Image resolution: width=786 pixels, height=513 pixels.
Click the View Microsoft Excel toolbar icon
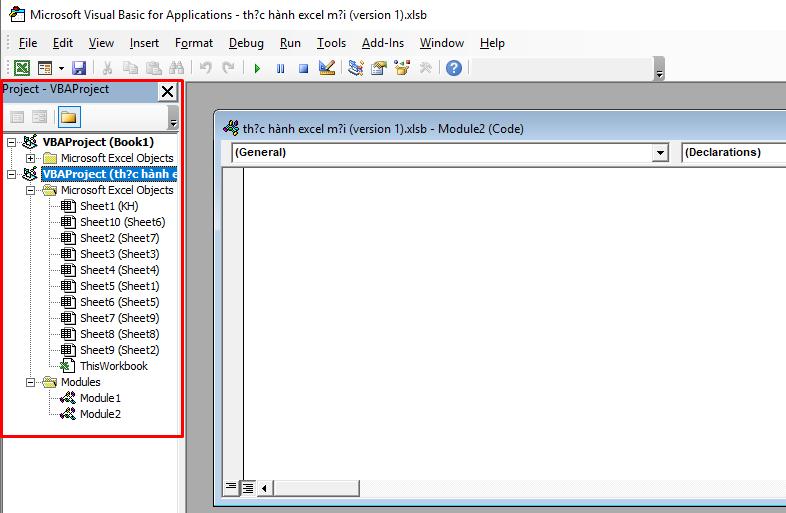[22, 68]
